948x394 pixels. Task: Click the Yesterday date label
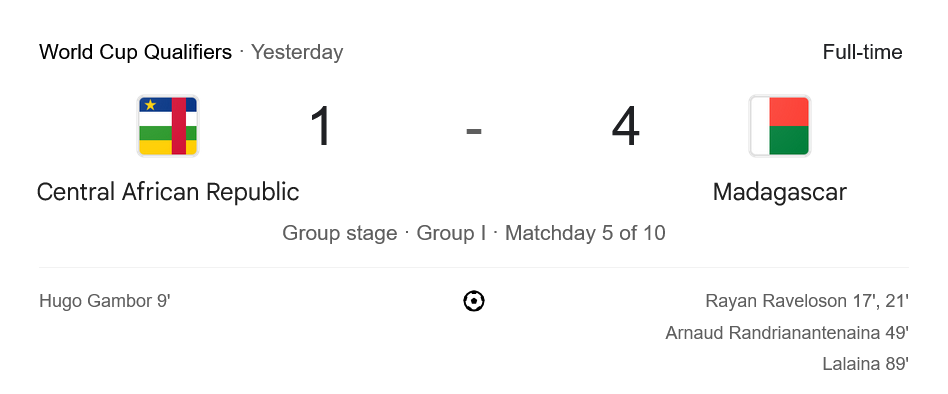click(297, 52)
